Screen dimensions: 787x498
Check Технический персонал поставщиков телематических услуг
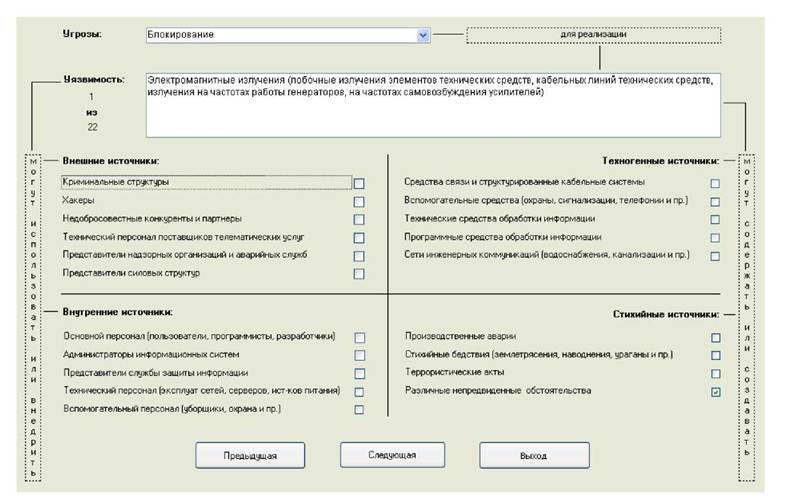[x=359, y=237]
